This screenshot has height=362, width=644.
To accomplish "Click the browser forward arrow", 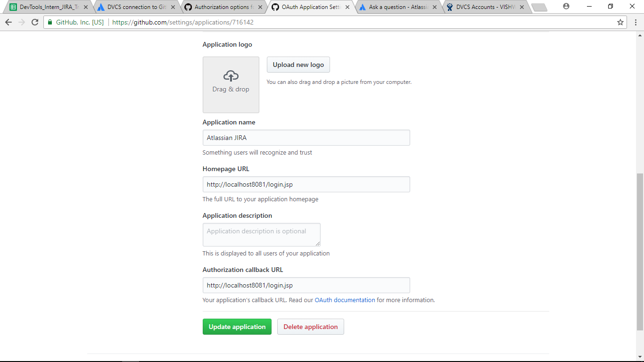I will pos(22,22).
